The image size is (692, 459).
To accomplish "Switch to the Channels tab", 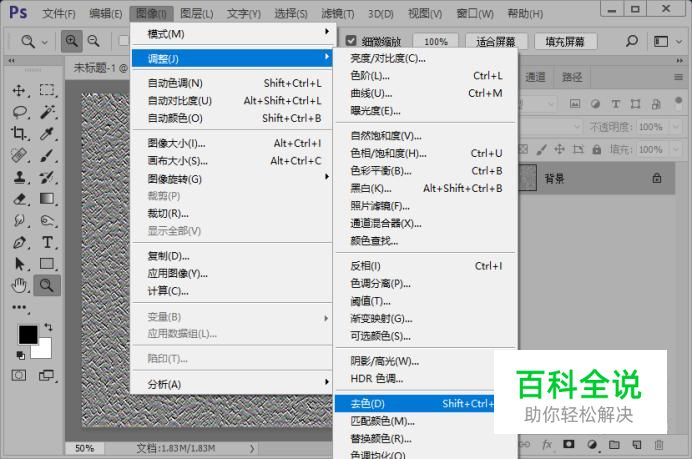I will pos(535,77).
